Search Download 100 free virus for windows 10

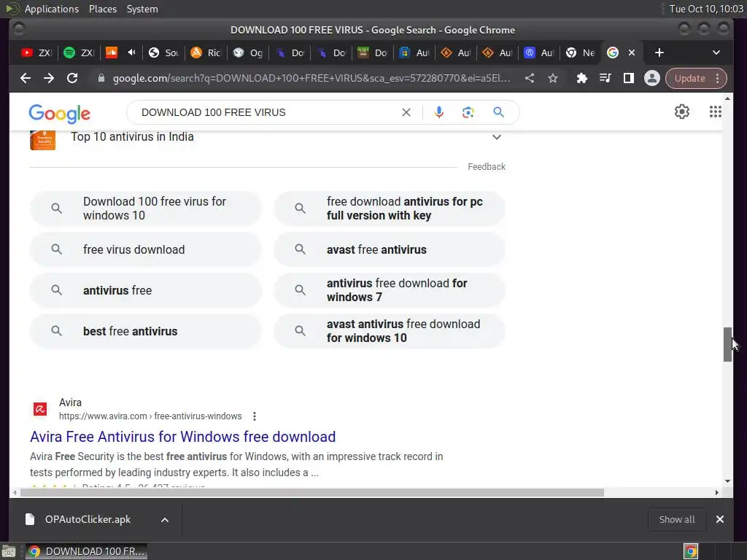point(146,208)
